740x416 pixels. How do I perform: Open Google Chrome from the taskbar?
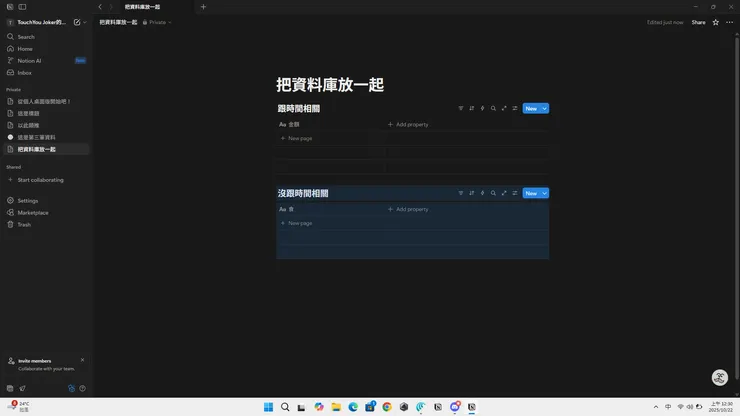click(387, 407)
